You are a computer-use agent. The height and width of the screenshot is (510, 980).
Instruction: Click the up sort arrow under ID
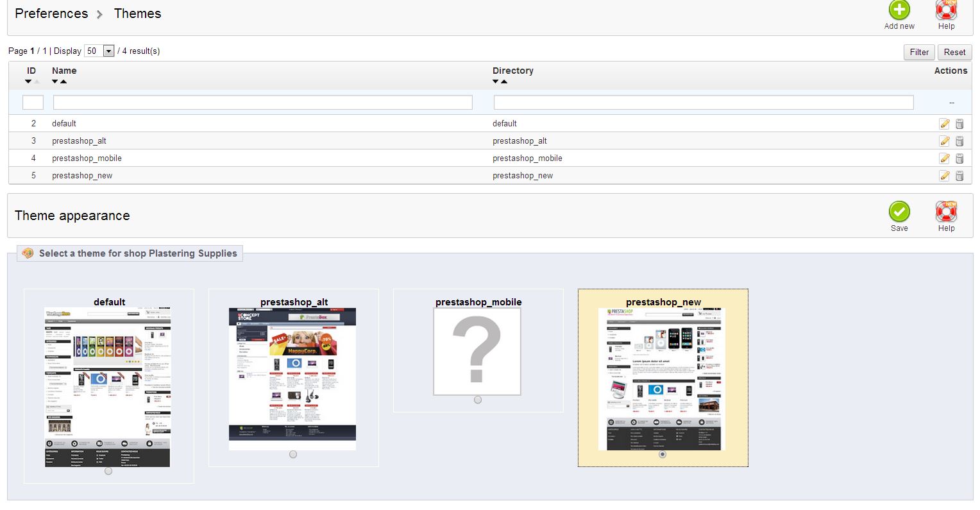(37, 81)
